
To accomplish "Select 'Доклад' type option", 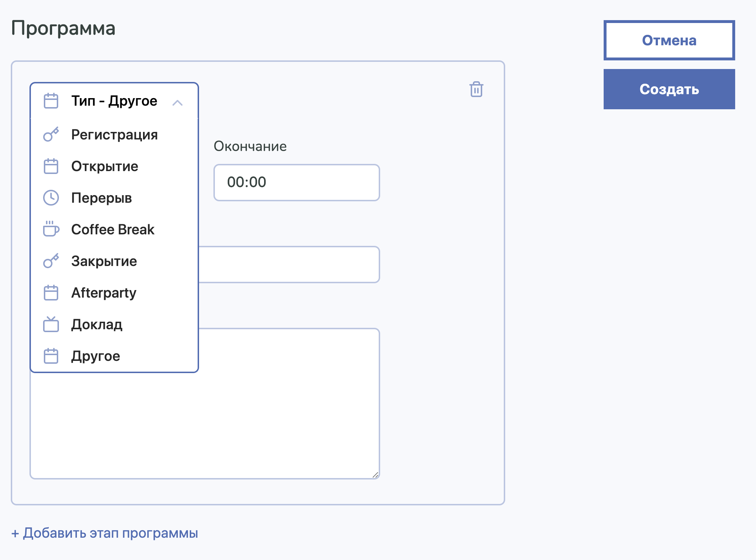I will click(97, 325).
